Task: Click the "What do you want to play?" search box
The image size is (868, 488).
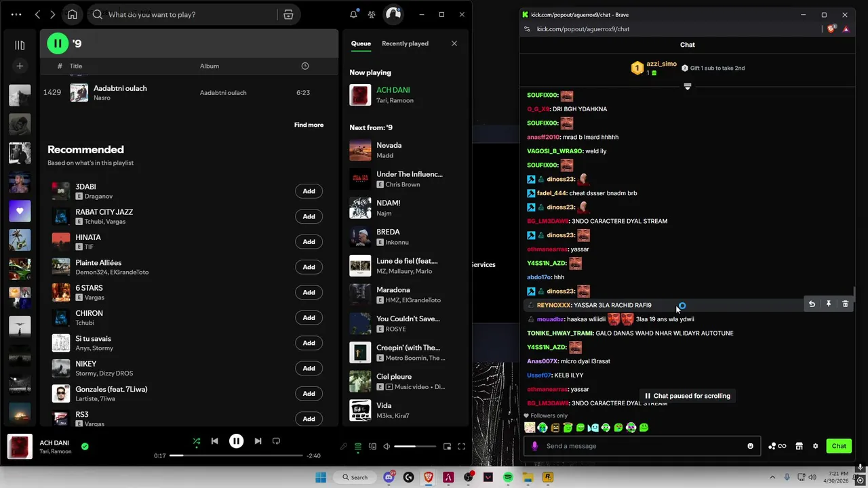Action: click(193, 14)
